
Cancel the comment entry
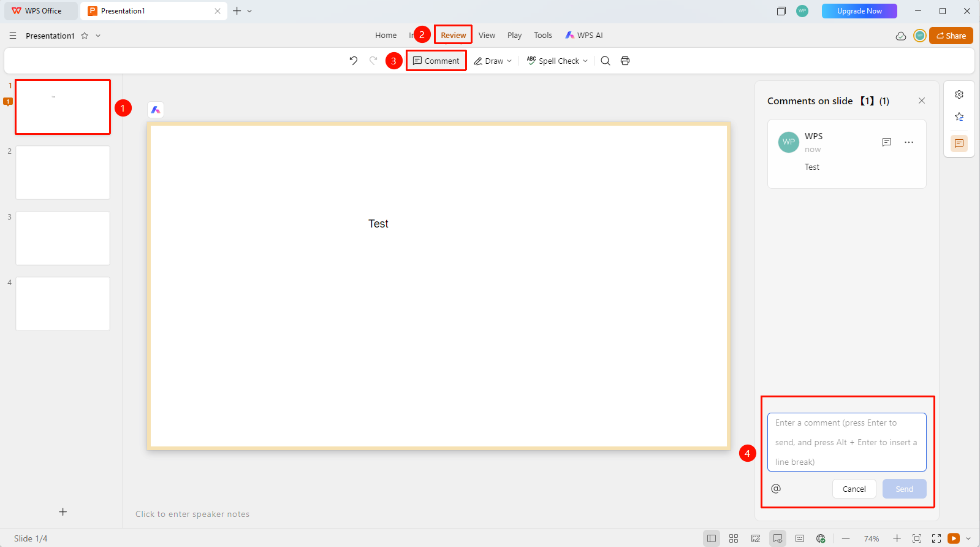854,489
